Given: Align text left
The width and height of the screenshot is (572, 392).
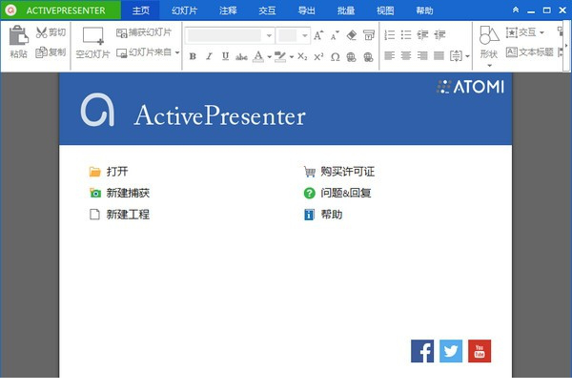Looking at the screenshot, I should (x=390, y=55).
